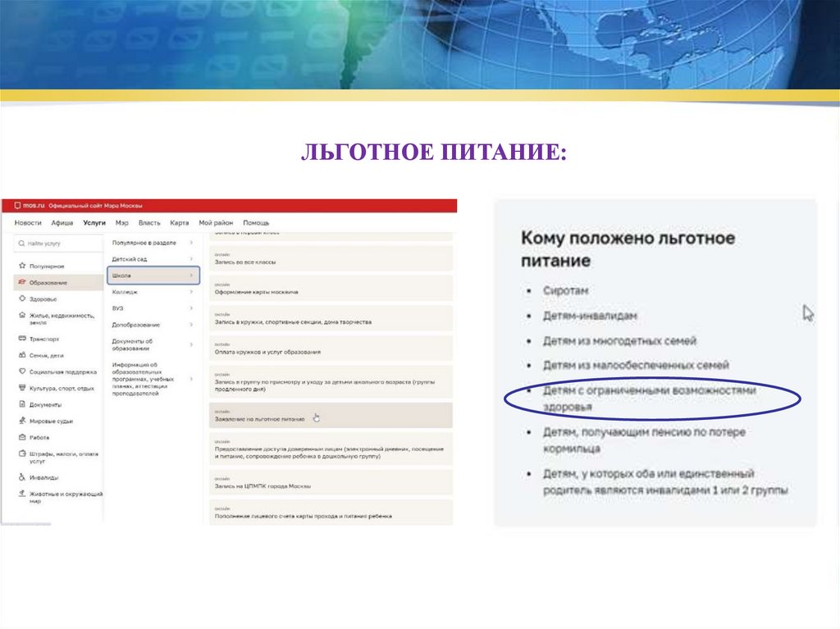This screenshot has height=629, width=840.
Task: Expand Информация об образовательных программах chevron
Action: 191,379
